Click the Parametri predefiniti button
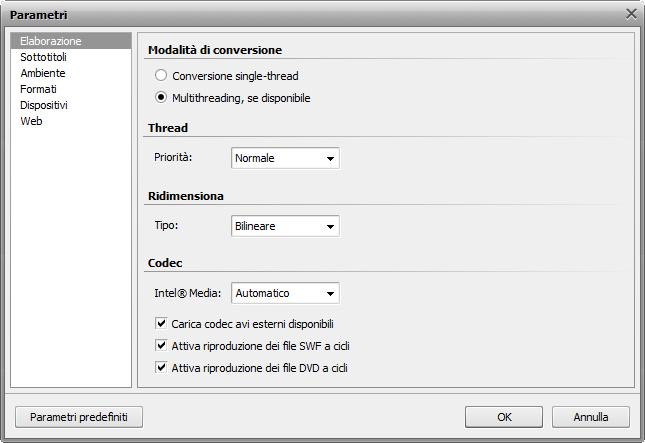This screenshot has height=443, width=645. (x=79, y=417)
